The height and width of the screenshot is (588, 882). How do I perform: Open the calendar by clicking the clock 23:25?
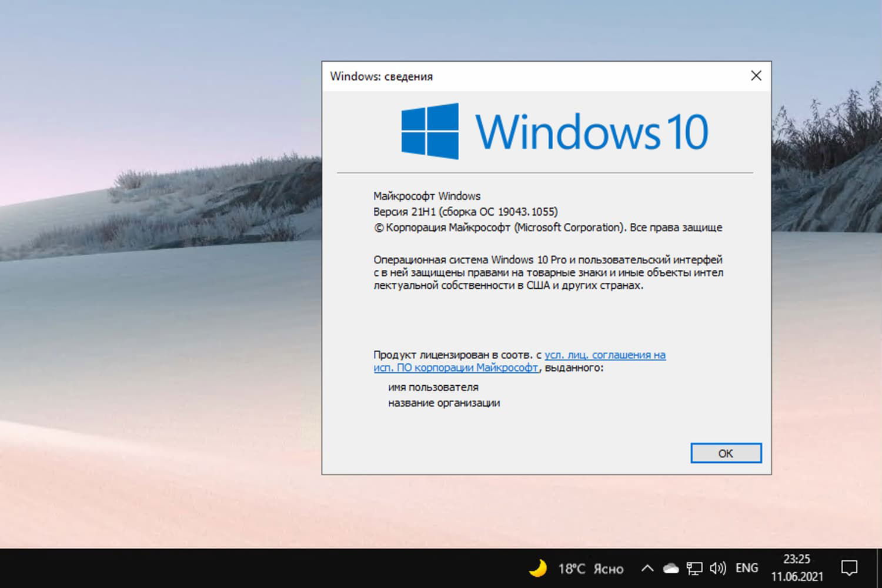pos(797,559)
